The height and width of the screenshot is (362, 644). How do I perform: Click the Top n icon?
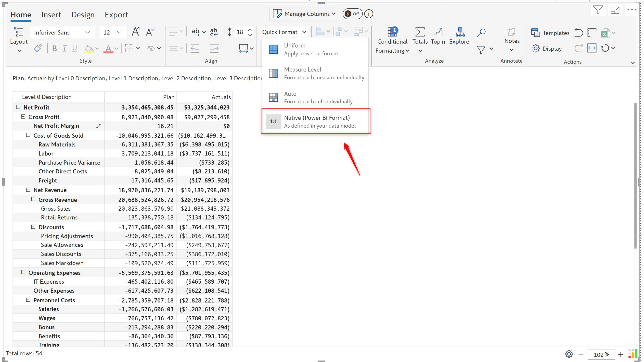(x=438, y=32)
